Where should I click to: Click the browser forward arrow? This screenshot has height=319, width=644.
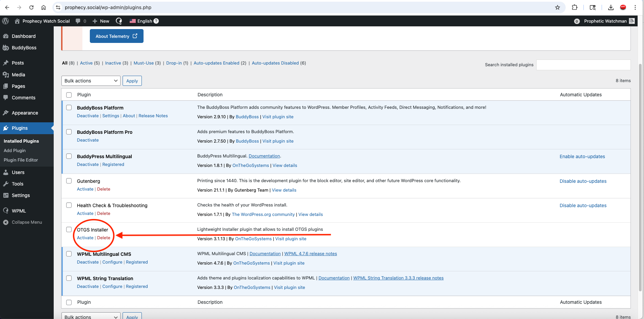[19, 7]
